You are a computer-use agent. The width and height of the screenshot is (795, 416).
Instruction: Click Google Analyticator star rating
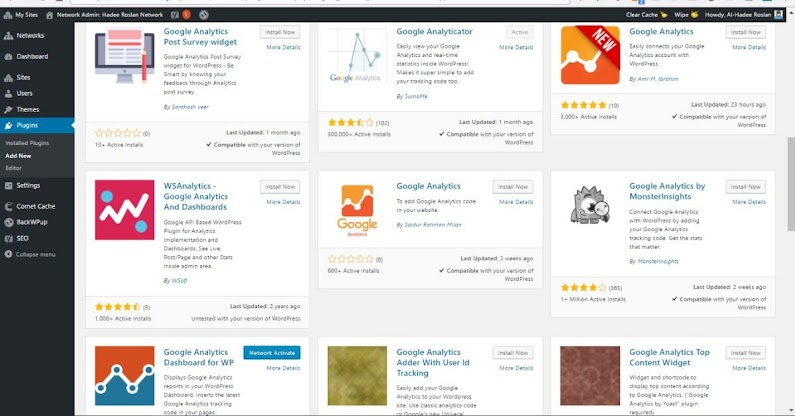350,123
